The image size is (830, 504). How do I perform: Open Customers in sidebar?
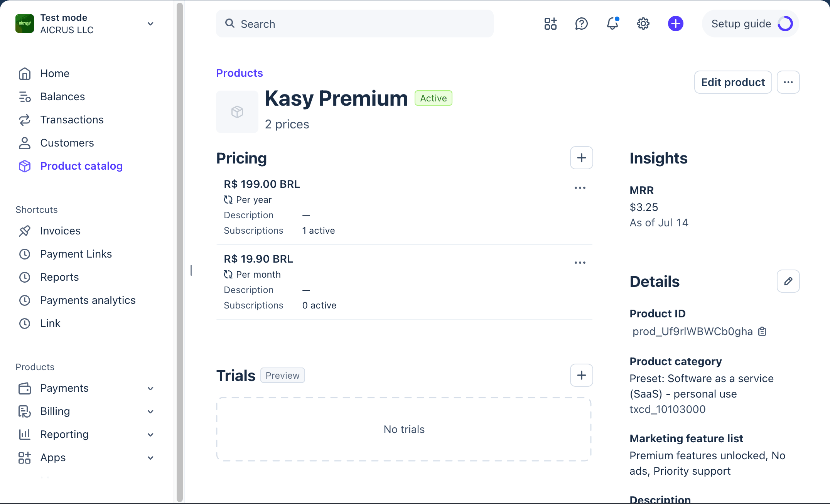click(x=67, y=143)
